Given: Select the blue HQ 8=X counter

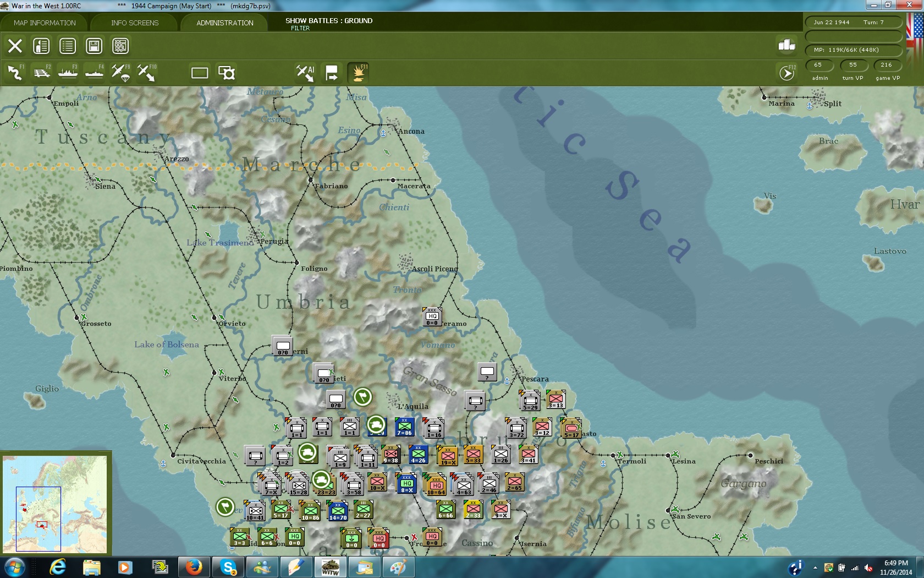Looking at the screenshot, I should click(x=406, y=484).
